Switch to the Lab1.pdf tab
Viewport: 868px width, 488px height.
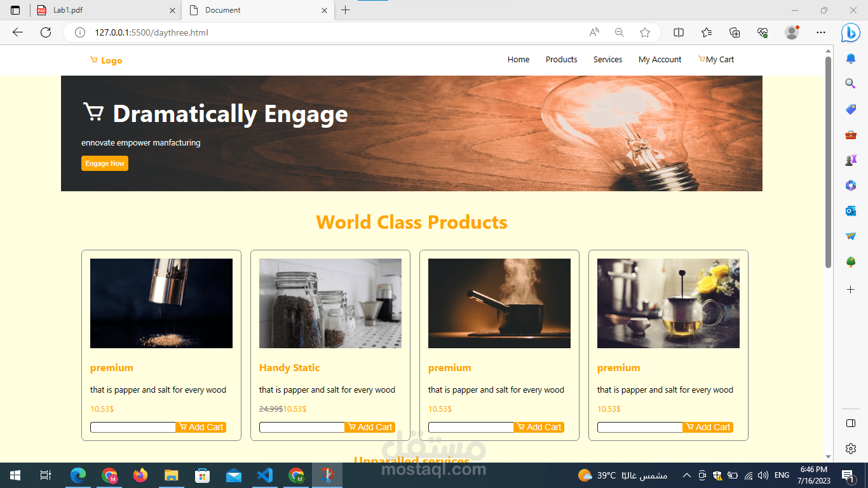point(106,10)
